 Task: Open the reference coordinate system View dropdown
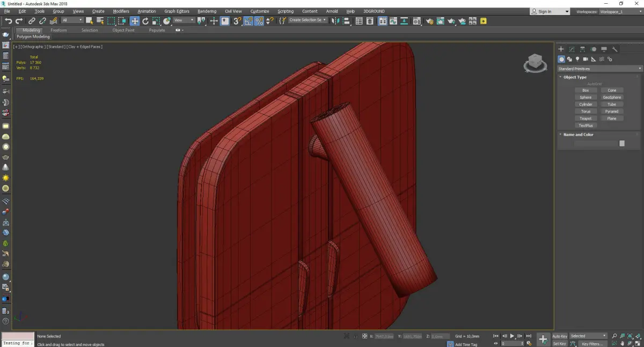pos(184,20)
